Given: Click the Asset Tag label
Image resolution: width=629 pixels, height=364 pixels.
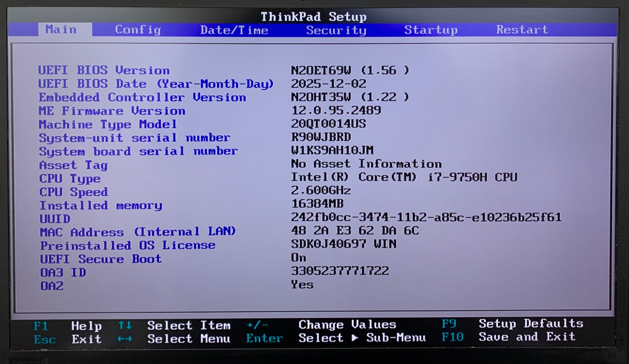Looking at the screenshot, I should [74, 165].
